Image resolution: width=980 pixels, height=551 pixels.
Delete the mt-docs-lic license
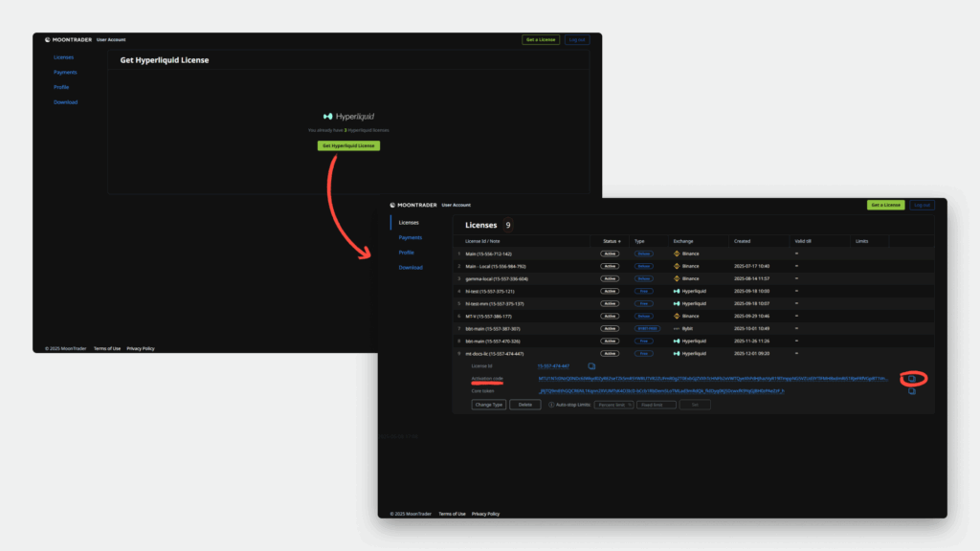524,405
